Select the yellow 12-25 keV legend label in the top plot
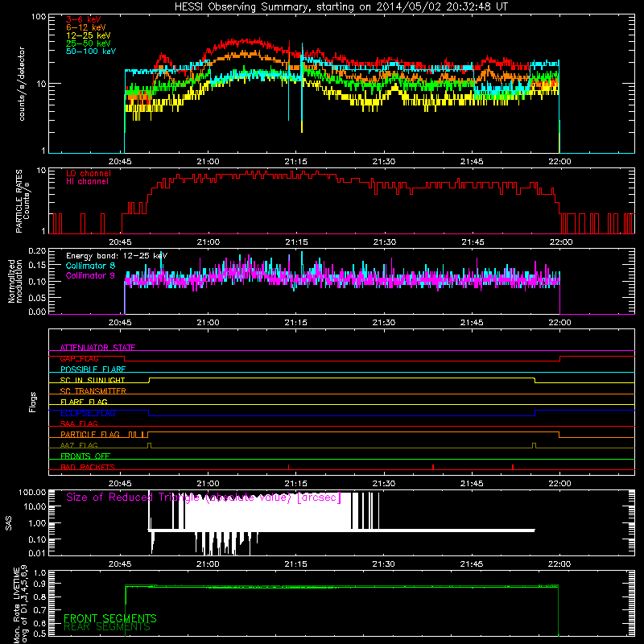Viewport: 644px width, 644px height. [89, 35]
